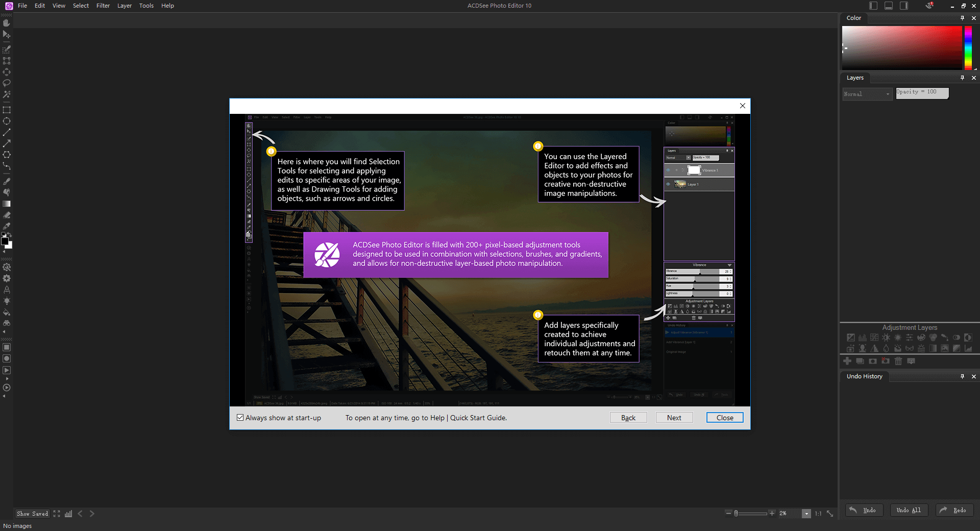This screenshot has height=531, width=980.
Task: Open the View menu
Action: [x=59, y=6]
